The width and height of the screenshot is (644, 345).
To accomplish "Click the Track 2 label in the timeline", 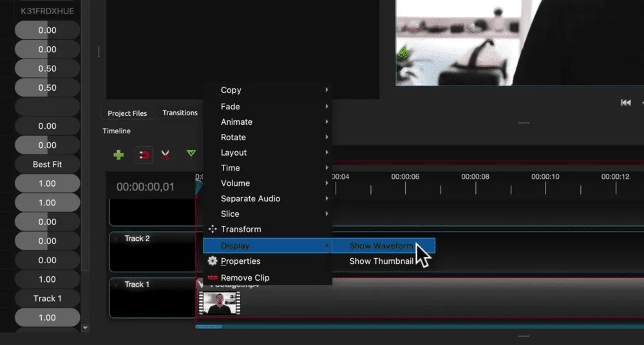I will 137,239.
